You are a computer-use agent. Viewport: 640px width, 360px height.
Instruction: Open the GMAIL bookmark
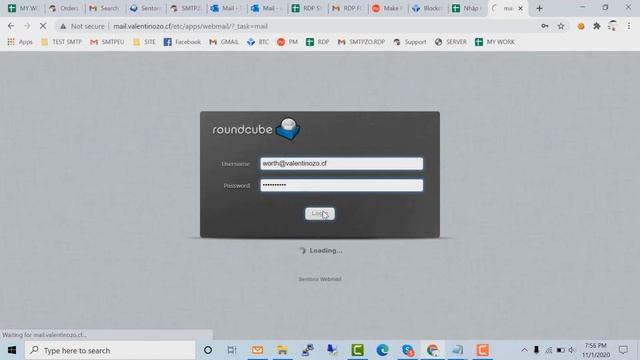coord(224,42)
